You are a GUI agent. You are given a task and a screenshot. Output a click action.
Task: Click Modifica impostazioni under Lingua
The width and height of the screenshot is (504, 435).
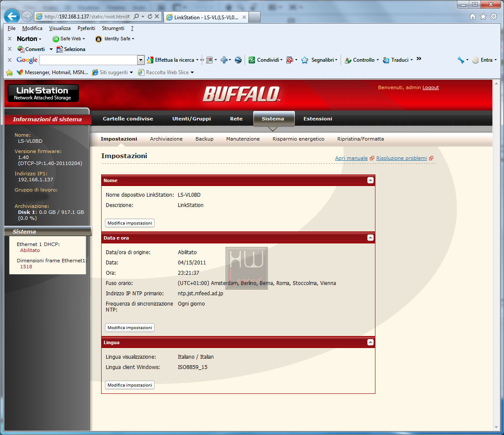[130, 385]
